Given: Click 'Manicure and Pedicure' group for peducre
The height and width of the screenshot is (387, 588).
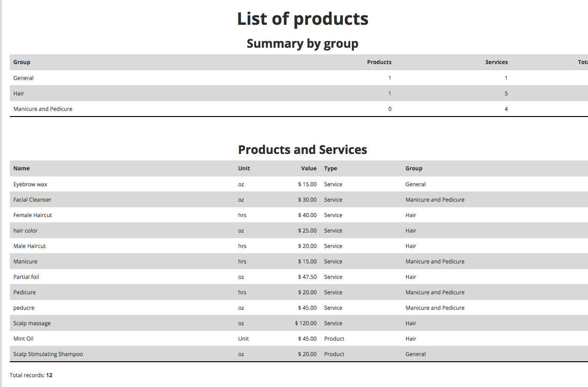Looking at the screenshot, I should 435,308.
